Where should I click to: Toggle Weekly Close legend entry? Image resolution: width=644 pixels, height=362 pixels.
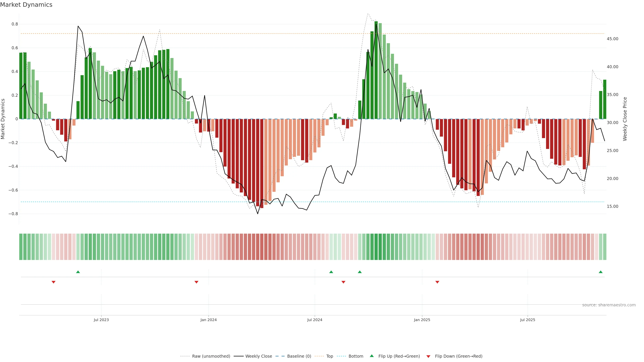258,356
